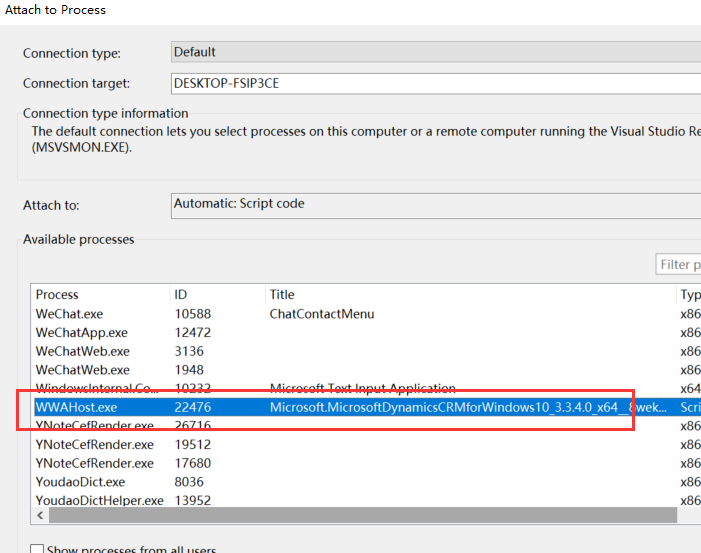Click the Filter processes search box
The image size is (701, 553).
tap(677, 265)
